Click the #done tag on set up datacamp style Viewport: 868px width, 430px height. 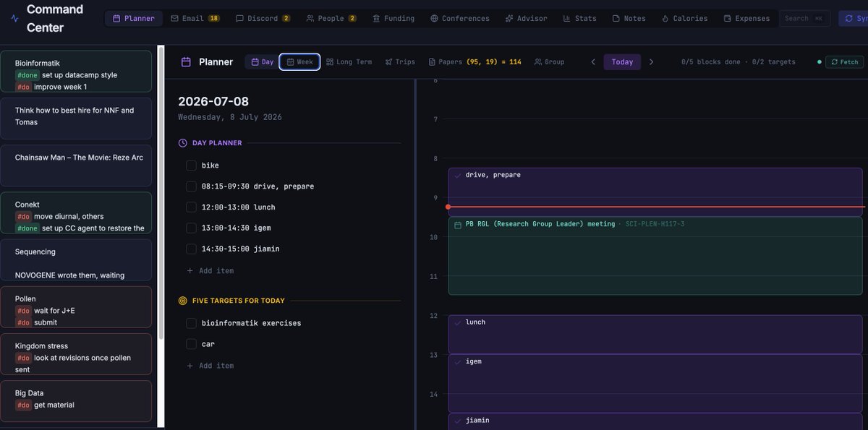point(27,75)
